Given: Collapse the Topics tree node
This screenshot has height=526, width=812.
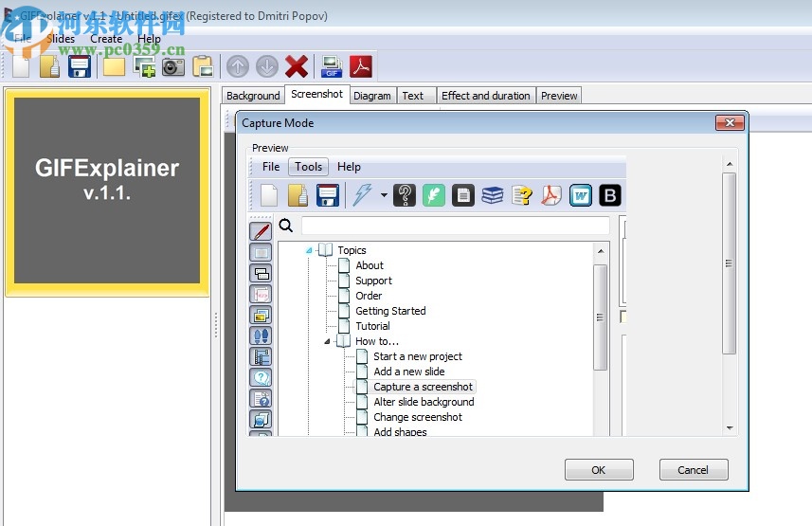Looking at the screenshot, I should (x=309, y=250).
